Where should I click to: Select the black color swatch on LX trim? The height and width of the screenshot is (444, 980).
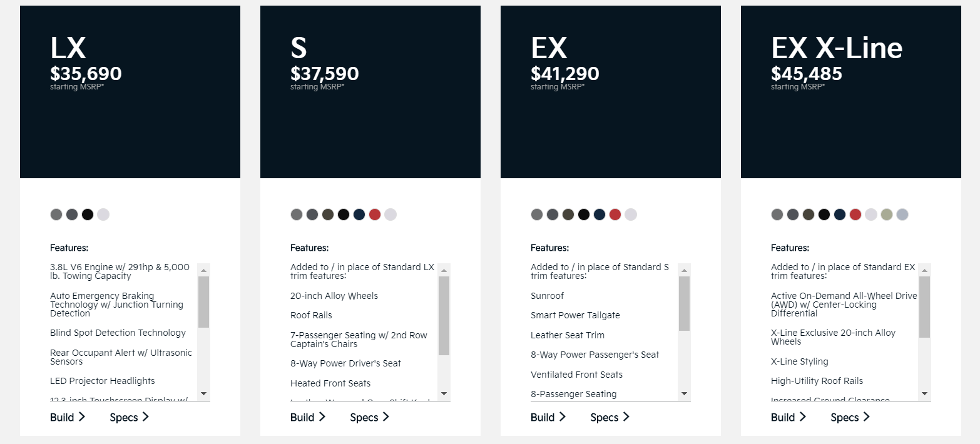point(88,214)
